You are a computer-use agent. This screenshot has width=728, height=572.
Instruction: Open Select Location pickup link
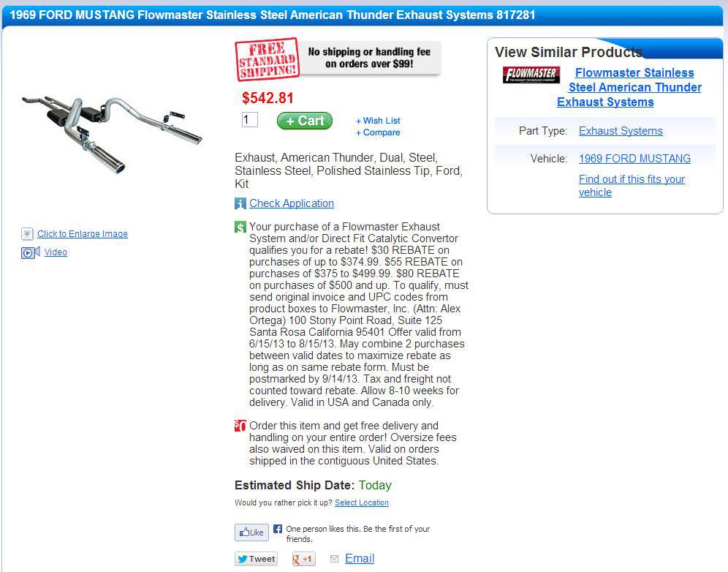pos(362,503)
